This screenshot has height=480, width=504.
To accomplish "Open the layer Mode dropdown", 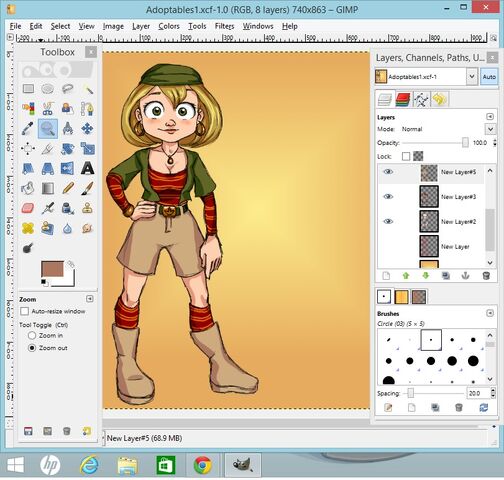I will click(x=490, y=129).
